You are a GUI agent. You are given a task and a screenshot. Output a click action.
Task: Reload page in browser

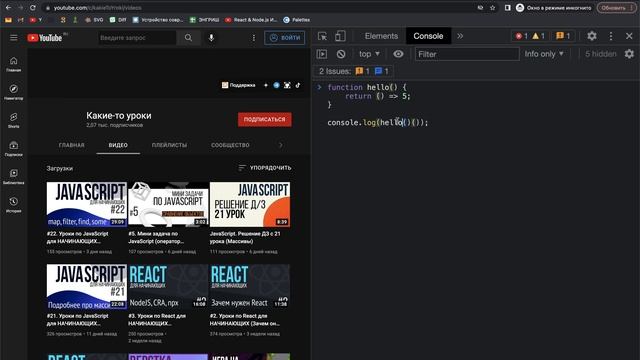point(33,8)
